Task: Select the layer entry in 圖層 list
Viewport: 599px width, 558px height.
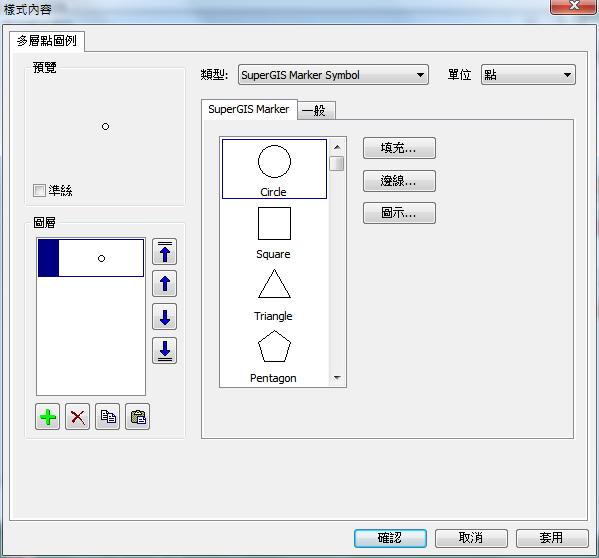Action: 91,258
